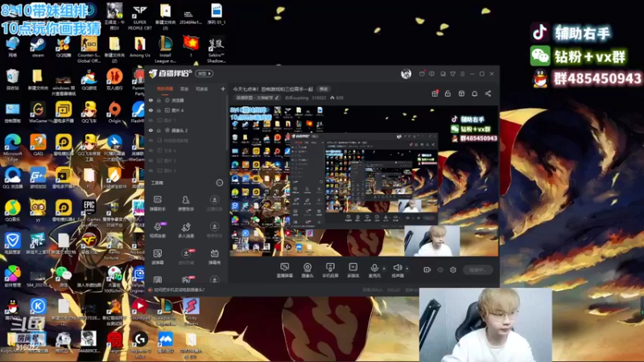This screenshot has height=362, width=644.
Task: Open 弹幕秀 tool in toolbox
Action: (214, 257)
